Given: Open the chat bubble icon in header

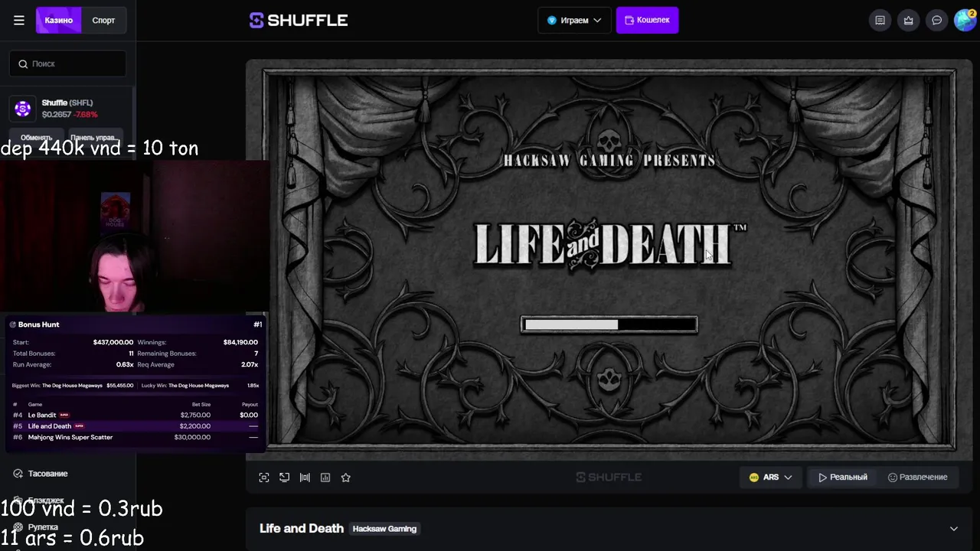Looking at the screenshot, I should pos(936,21).
